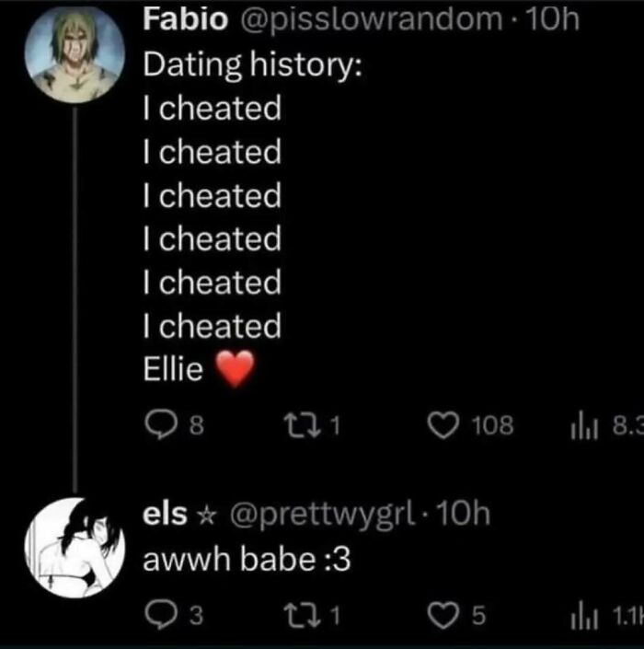
Task: Click the word Ellie in the tweet
Action: (173, 368)
